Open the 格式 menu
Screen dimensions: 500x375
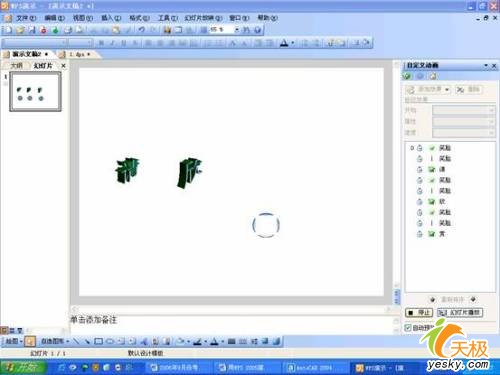pyautogui.click(x=139, y=18)
